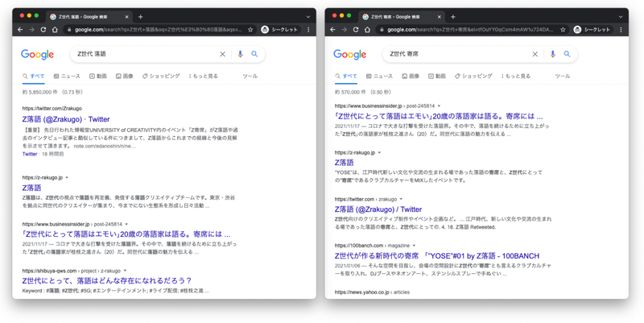Open new tab in left browser window
644x323 pixels.
click(140, 17)
